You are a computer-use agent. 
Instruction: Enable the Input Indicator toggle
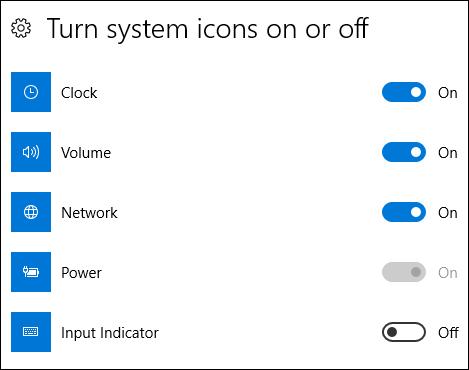[x=404, y=332]
